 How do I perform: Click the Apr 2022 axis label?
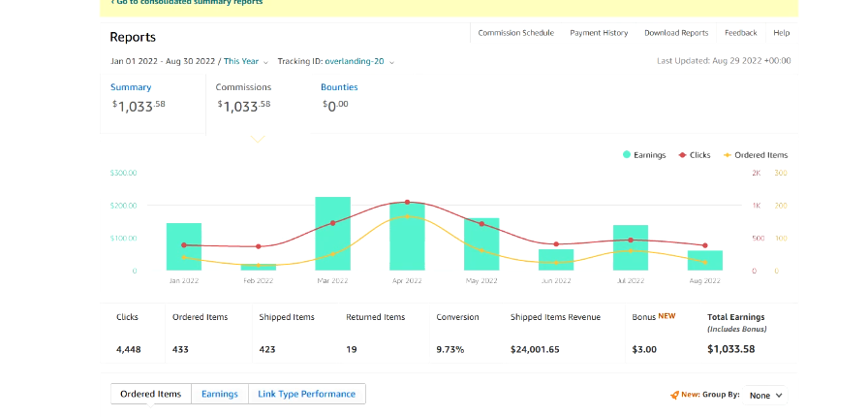(407, 281)
